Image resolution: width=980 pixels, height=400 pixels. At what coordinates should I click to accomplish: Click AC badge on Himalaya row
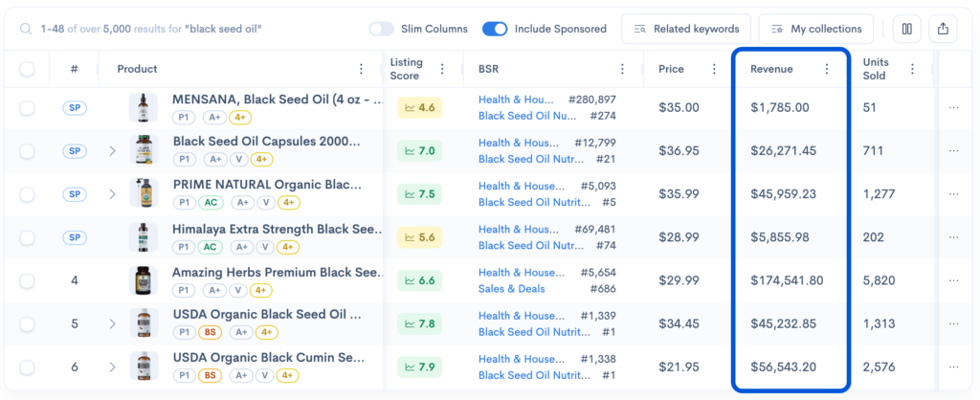pyautogui.click(x=210, y=246)
